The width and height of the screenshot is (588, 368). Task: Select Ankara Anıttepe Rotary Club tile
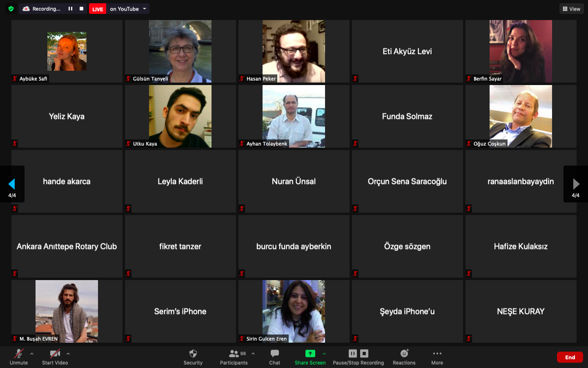click(x=67, y=246)
